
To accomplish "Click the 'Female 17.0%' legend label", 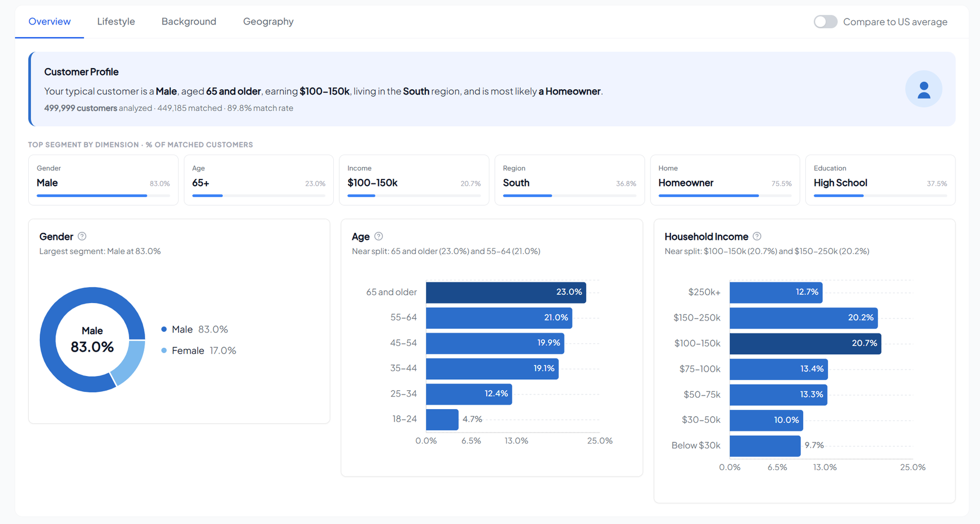I will 204,350.
